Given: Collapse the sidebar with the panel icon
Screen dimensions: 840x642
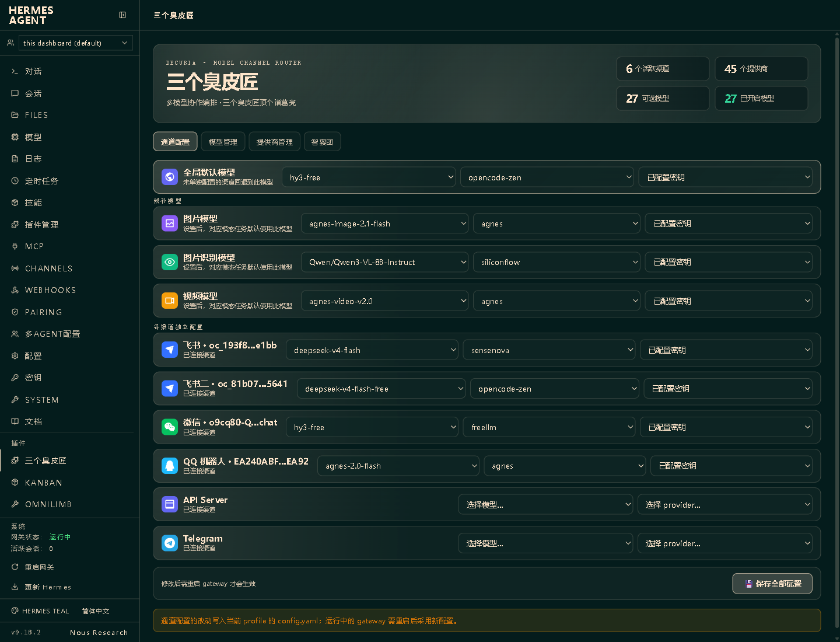Looking at the screenshot, I should [x=123, y=15].
